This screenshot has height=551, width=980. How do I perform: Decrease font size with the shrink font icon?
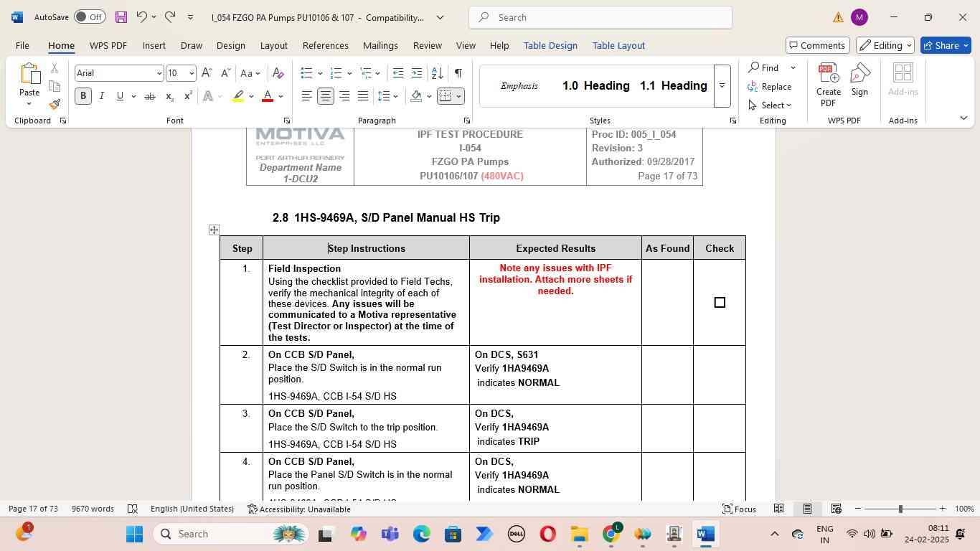[x=225, y=72]
